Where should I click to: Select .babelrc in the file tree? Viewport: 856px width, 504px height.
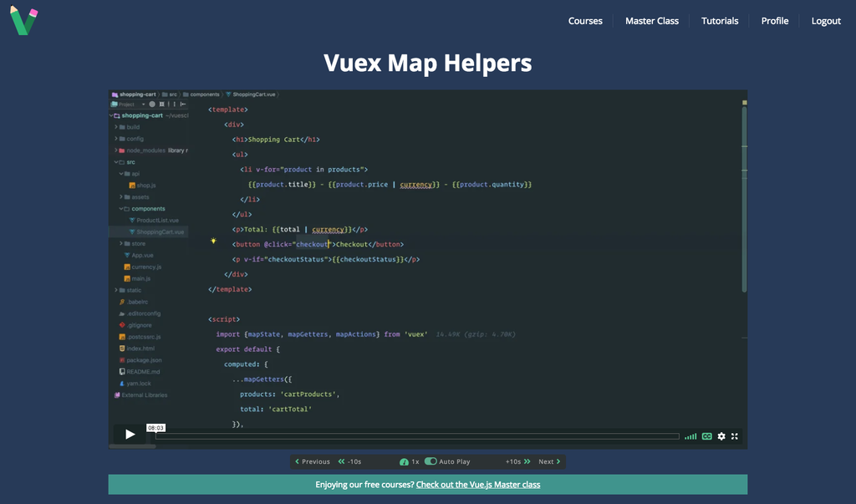click(x=133, y=302)
